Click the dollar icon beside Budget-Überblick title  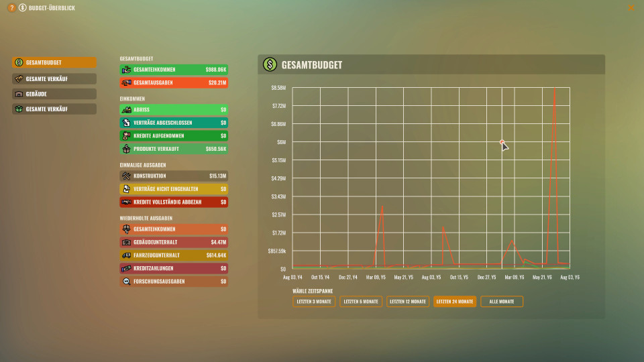(x=23, y=8)
